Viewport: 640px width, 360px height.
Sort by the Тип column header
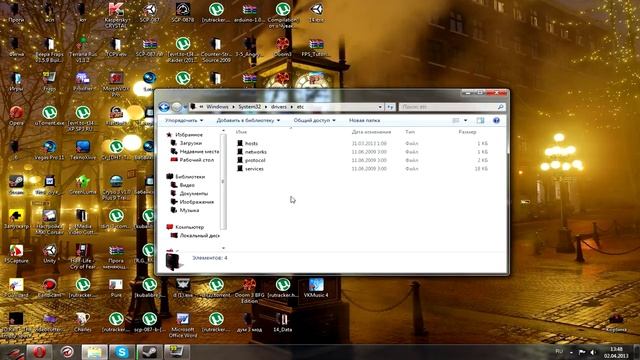click(x=410, y=132)
